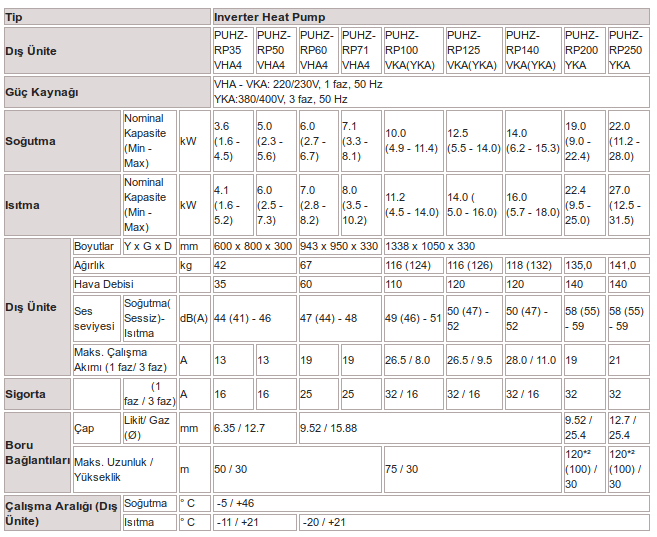This screenshot has width=657, height=537.
Task: Select heating capacity '4.1 (1.6 - 5.2)'
Action: click(233, 205)
